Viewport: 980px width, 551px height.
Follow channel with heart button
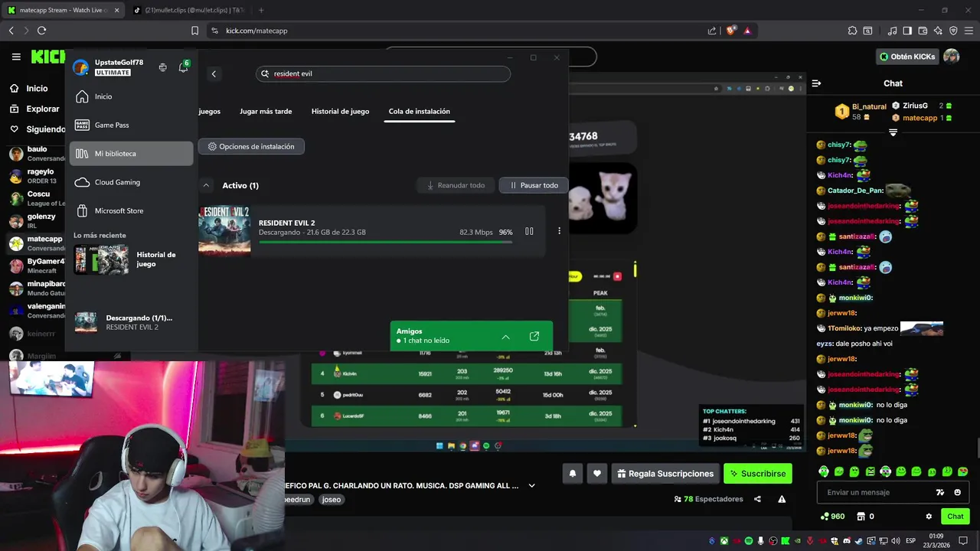pos(597,474)
